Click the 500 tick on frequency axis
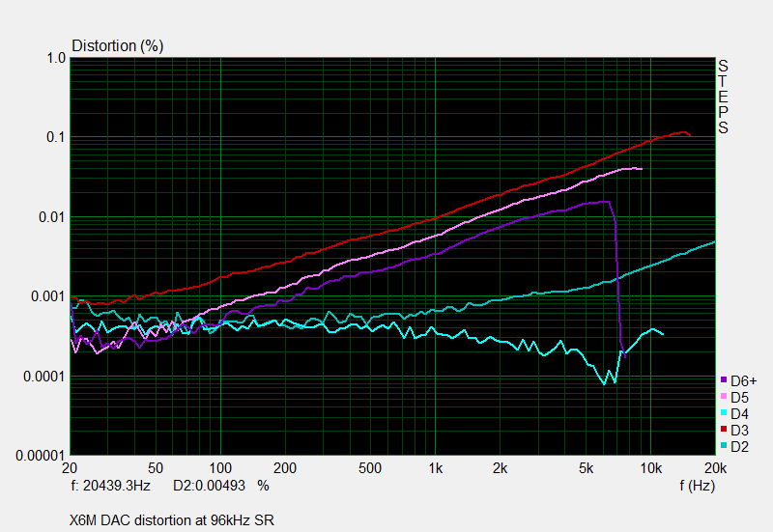Viewport: 773px width, 532px height. click(370, 468)
